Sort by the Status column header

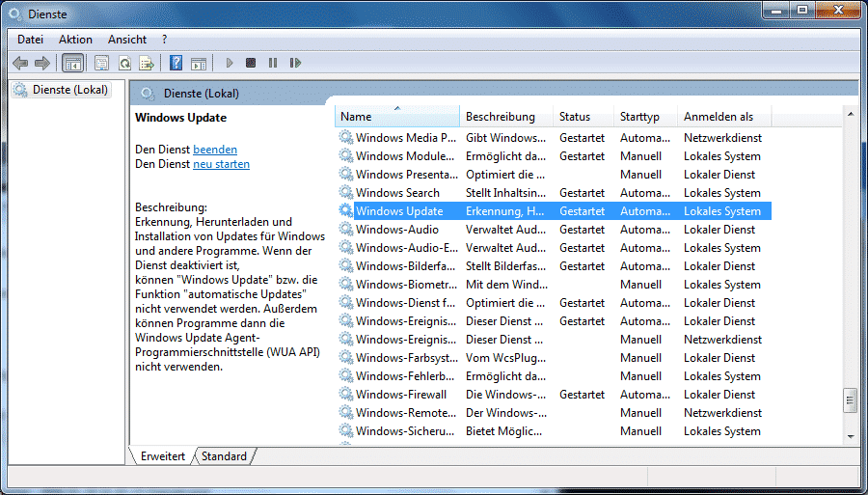[x=583, y=117]
